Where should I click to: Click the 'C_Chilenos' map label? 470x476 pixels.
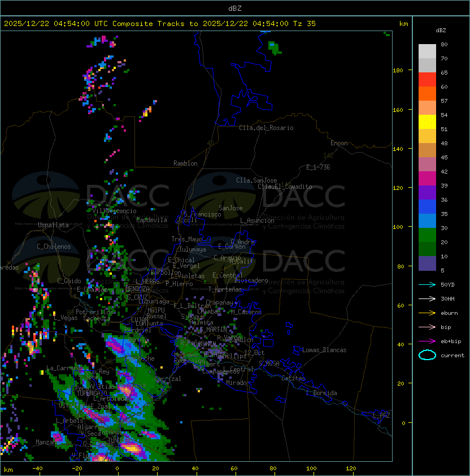tap(54, 246)
